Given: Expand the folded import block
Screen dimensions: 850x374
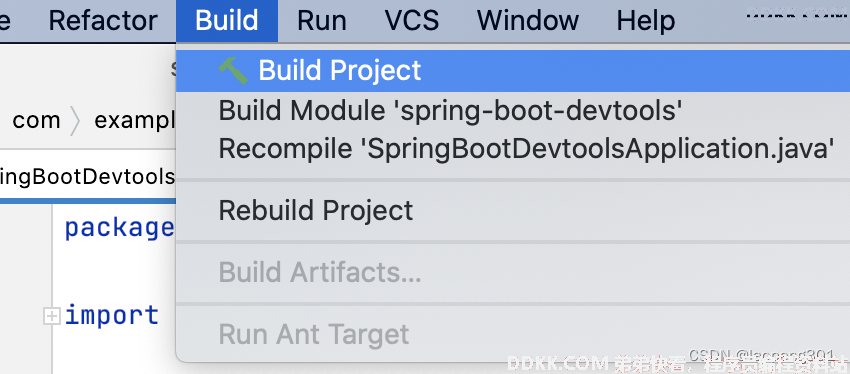Looking at the screenshot, I should [x=51, y=316].
